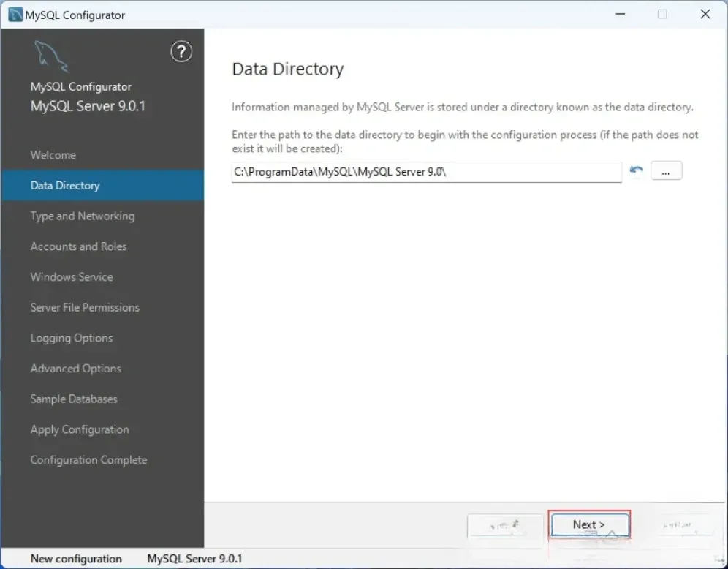Browse for folder with the ... button

coord(667,171)
